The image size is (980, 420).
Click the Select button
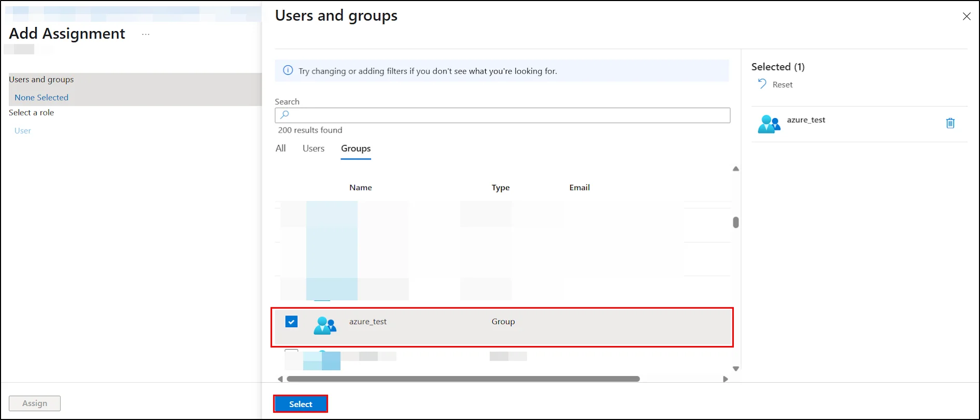[x=301, y=404]
